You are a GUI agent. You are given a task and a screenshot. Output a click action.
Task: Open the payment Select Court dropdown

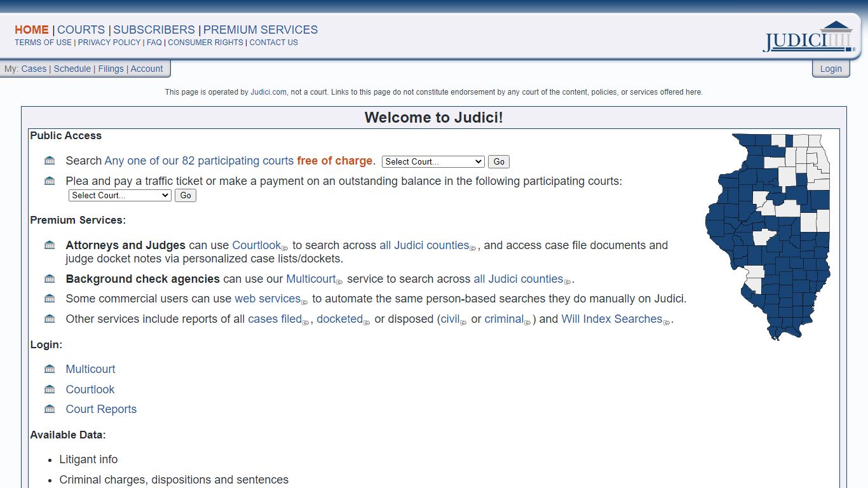click(120, 195)
